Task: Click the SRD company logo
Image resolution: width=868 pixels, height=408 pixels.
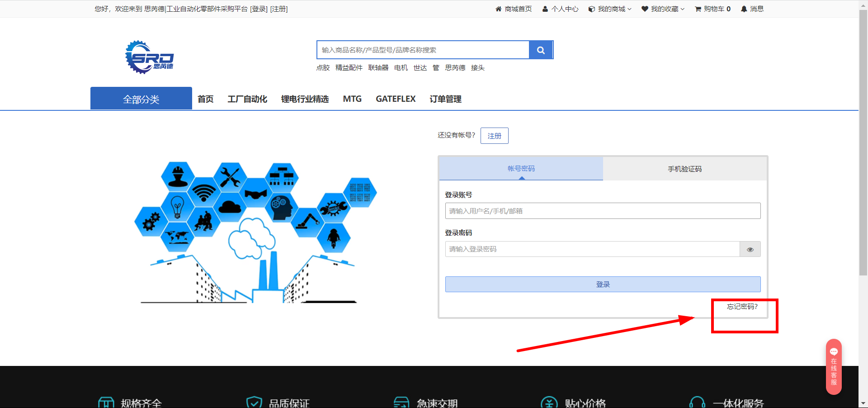Action: (x=149, y=57)
